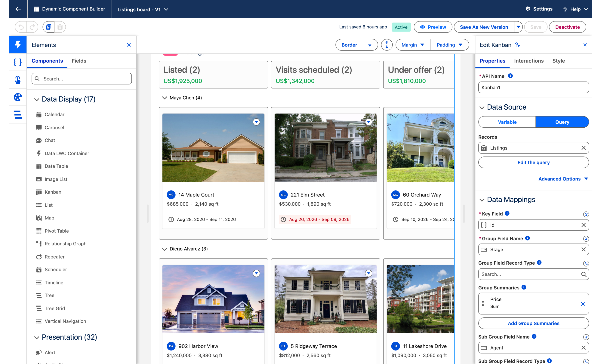
Task: Click the redo icon
Action: tap(32, 27)
